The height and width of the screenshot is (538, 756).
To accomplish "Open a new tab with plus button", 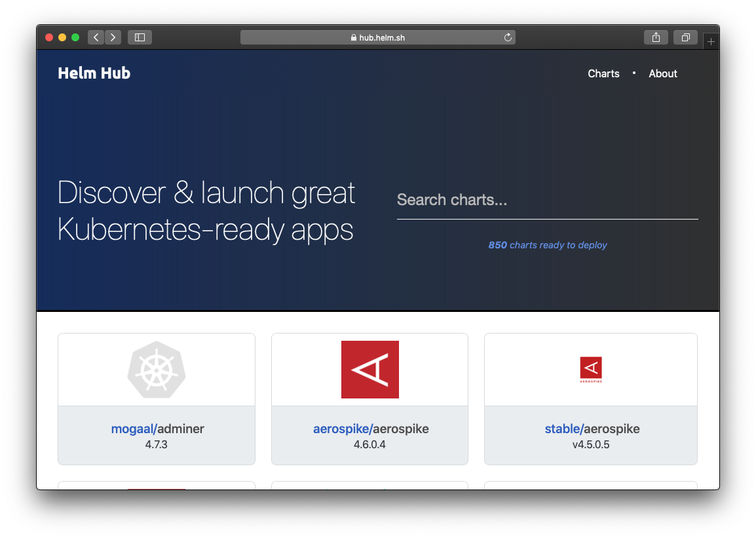I will click(711, 41).
